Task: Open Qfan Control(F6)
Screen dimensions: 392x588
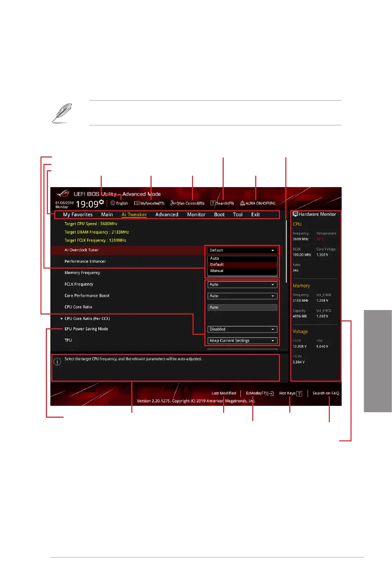Action: [187, 203]
